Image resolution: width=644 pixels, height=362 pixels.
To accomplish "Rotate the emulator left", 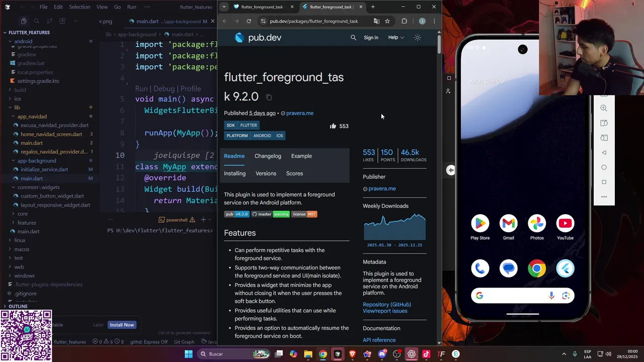I will tap(604, 123).
